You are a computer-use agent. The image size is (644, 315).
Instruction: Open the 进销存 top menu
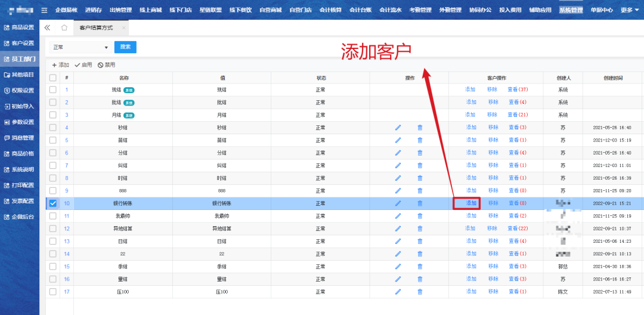pos(94,10)
